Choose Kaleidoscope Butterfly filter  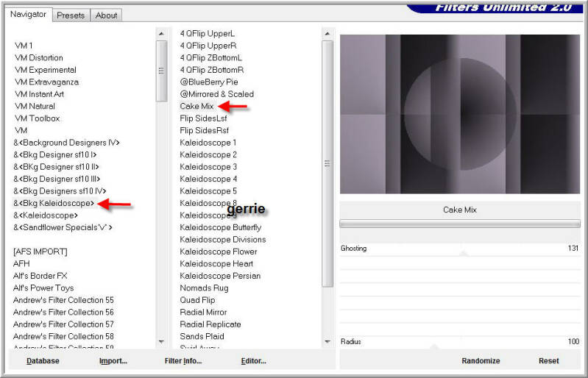point(221,227)
